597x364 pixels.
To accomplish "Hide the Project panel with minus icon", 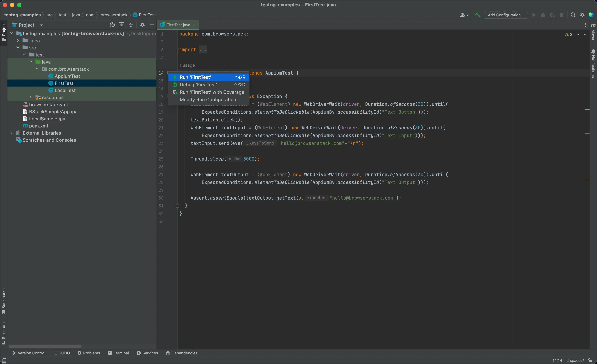I will [x=152, y=25].
